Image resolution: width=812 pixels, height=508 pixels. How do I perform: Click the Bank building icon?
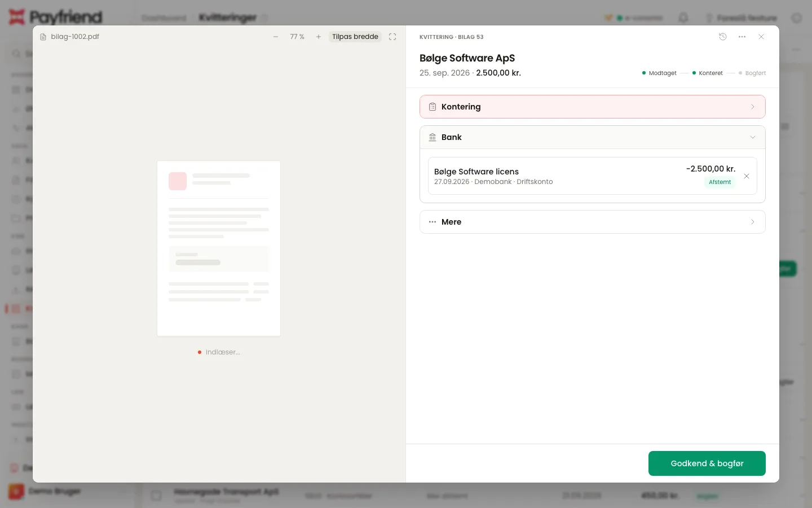pyautogui.click(x=433, y=137)
